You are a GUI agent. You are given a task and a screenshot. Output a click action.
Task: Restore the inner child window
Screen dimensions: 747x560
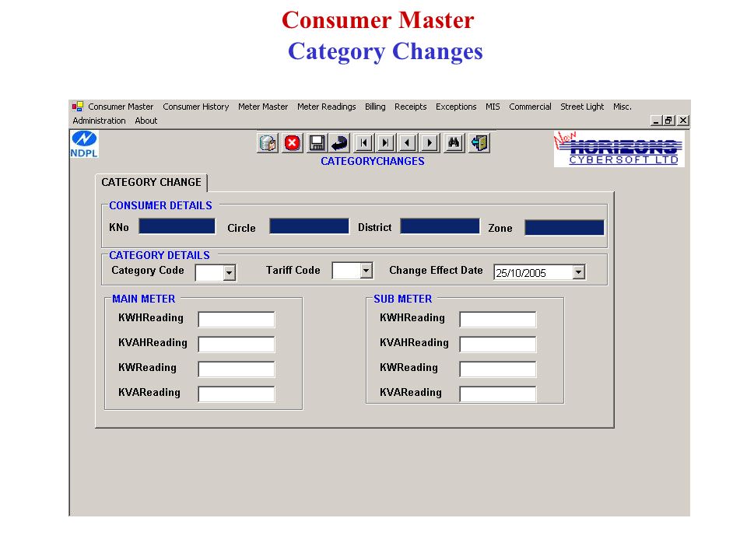pos(668,121)
